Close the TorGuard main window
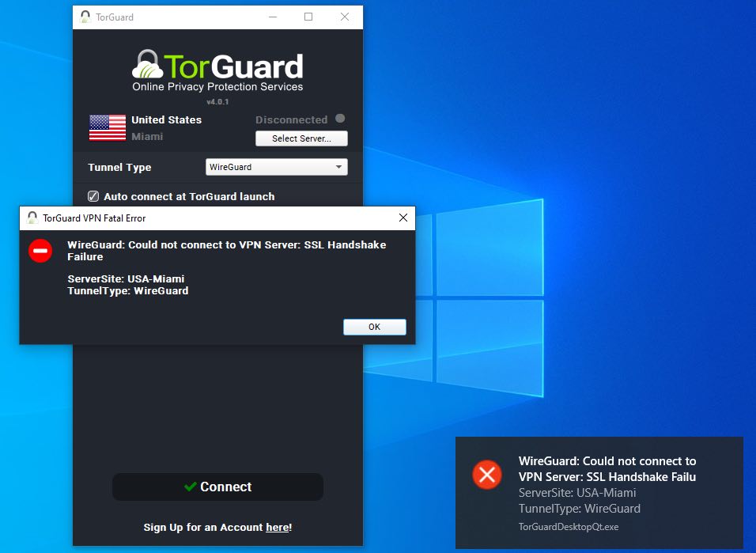 click(x=345, y=17)
